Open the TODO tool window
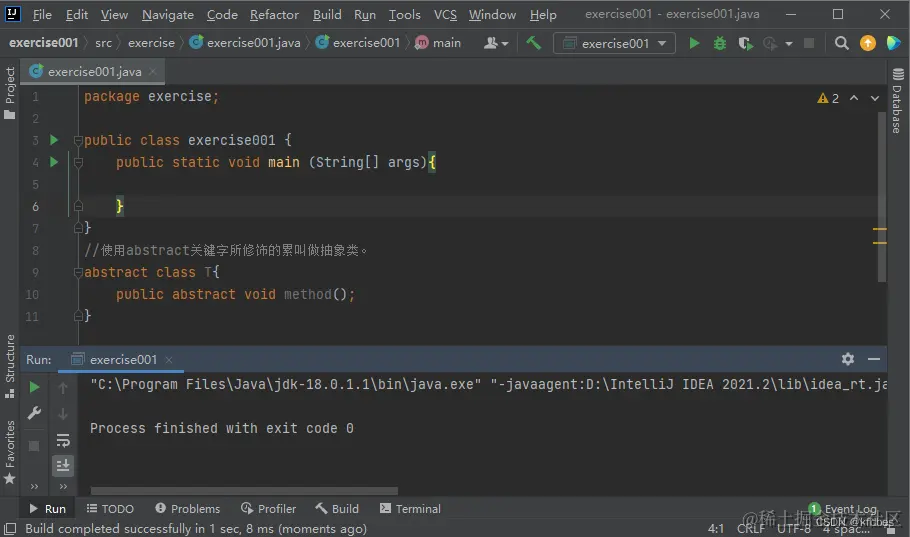 [x=110, y=509]
